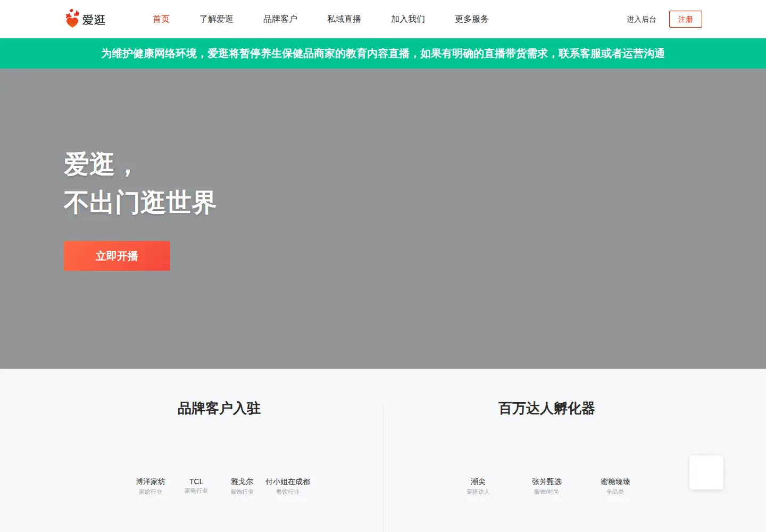766x532 pixels.
Task: Expand the 更多服务 menu
Action: pos(472,19)
